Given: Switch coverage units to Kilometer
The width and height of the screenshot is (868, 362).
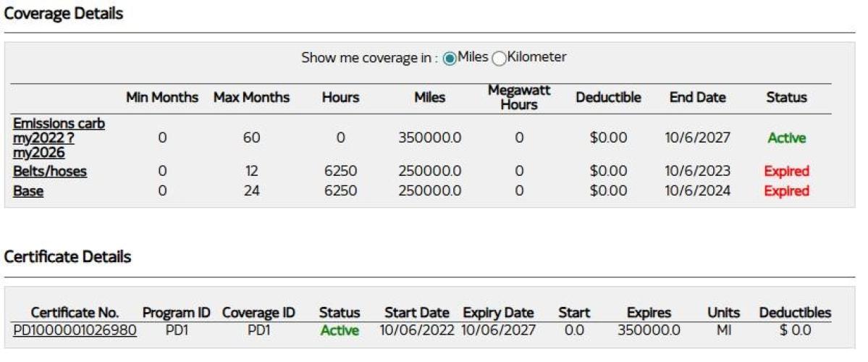Looking at the screenshot, I should click(x=499, y=59).
